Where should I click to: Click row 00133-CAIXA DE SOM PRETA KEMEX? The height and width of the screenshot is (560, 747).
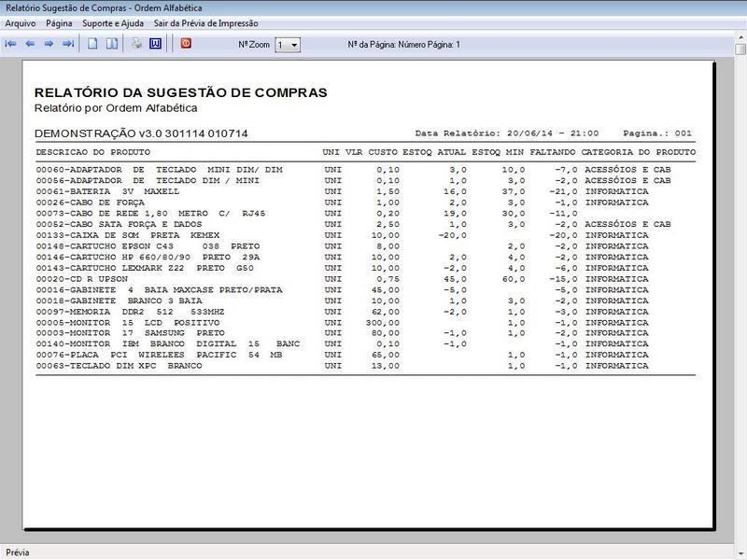pos(343,235)
